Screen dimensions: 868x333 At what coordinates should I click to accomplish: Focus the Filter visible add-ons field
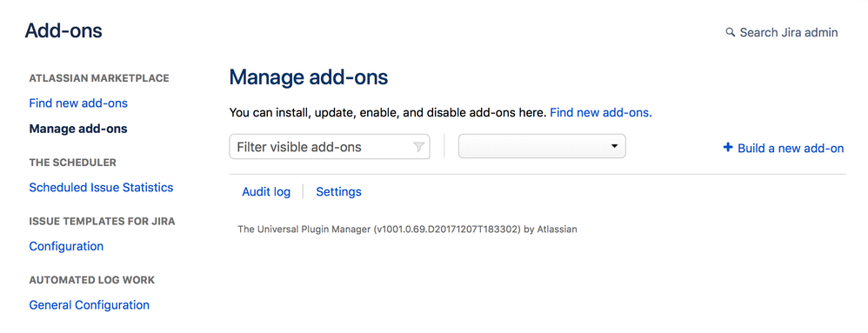[330, 147]
